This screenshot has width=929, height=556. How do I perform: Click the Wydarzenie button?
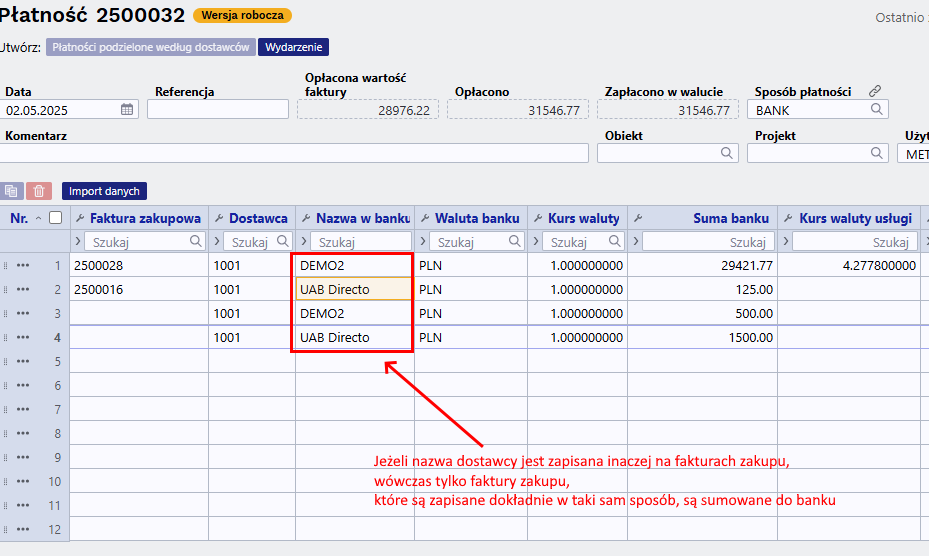293,47
